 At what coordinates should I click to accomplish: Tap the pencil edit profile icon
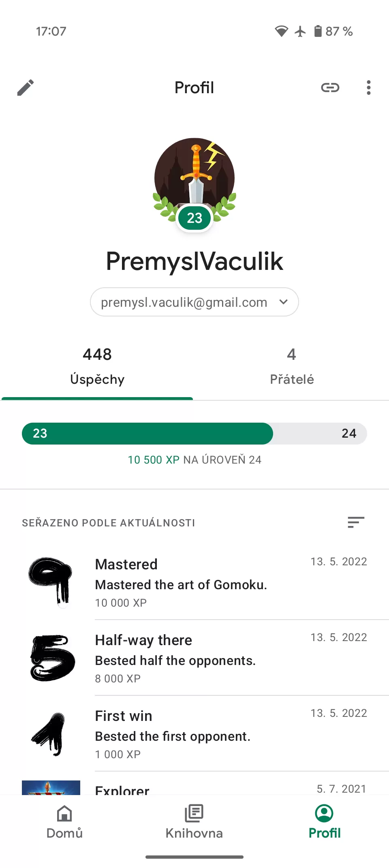[x=26, y=88]
